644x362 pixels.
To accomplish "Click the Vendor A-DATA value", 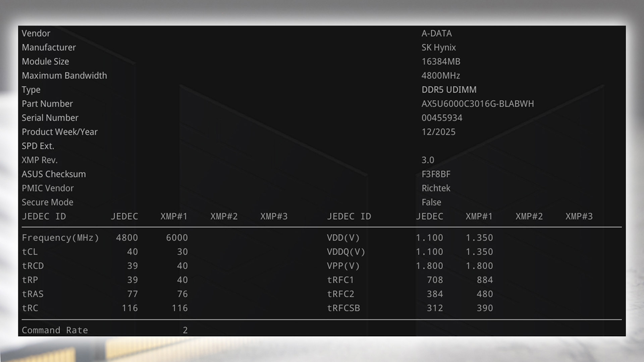I will tap(436, 34).
